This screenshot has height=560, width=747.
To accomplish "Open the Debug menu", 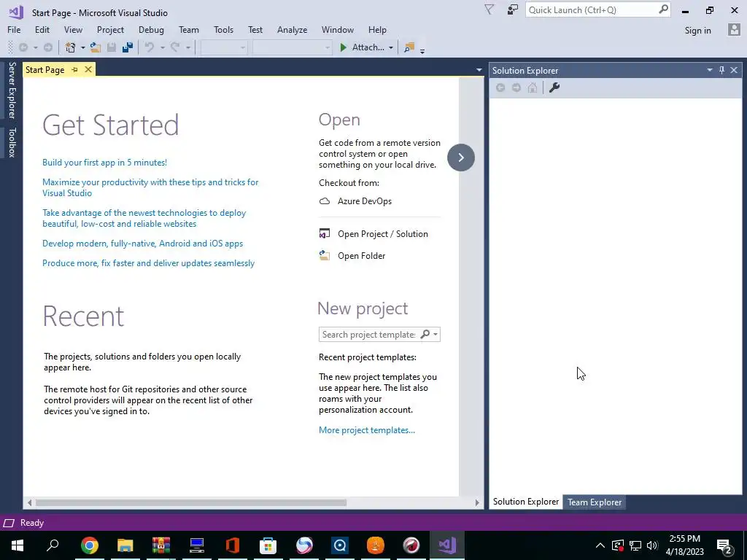I will (151, 29).
